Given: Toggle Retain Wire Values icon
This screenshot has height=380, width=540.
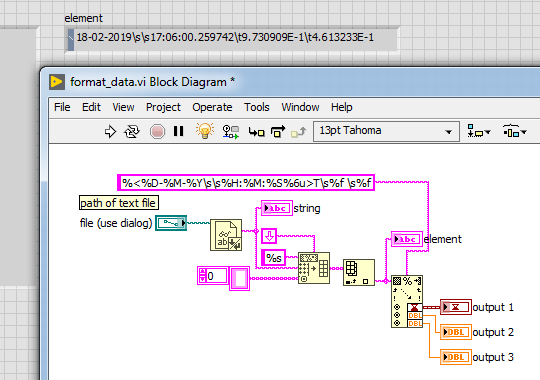Looking at the screenshot, I should coord(230,132).
